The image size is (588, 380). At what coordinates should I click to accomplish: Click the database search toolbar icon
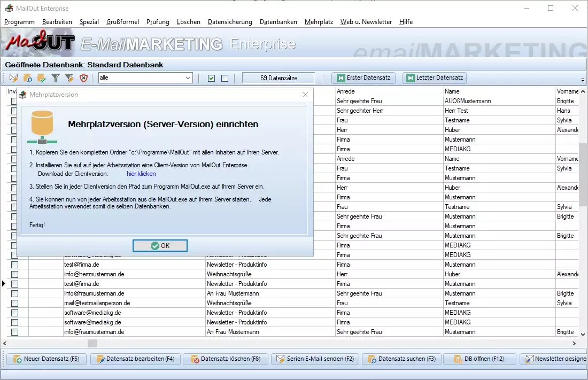coord(28,79)
